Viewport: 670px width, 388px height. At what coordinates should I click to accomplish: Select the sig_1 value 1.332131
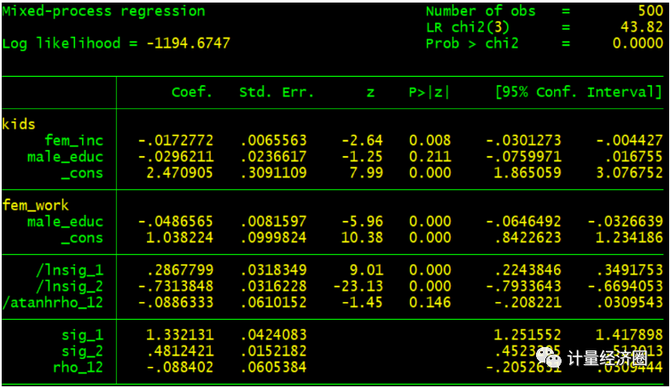179,335
